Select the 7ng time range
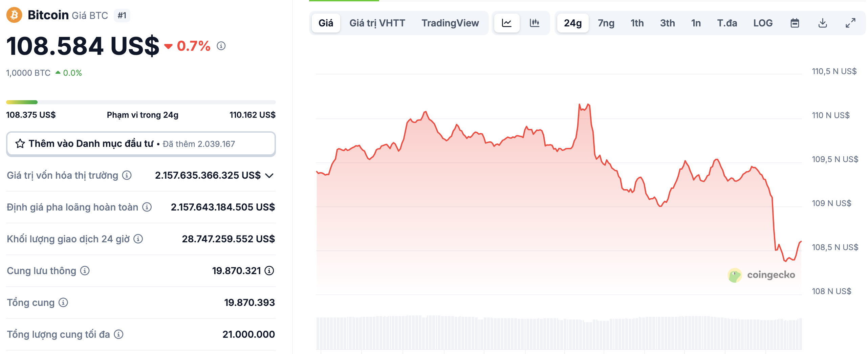This screenshot has height=354, width=868. [x=606, y=23]
